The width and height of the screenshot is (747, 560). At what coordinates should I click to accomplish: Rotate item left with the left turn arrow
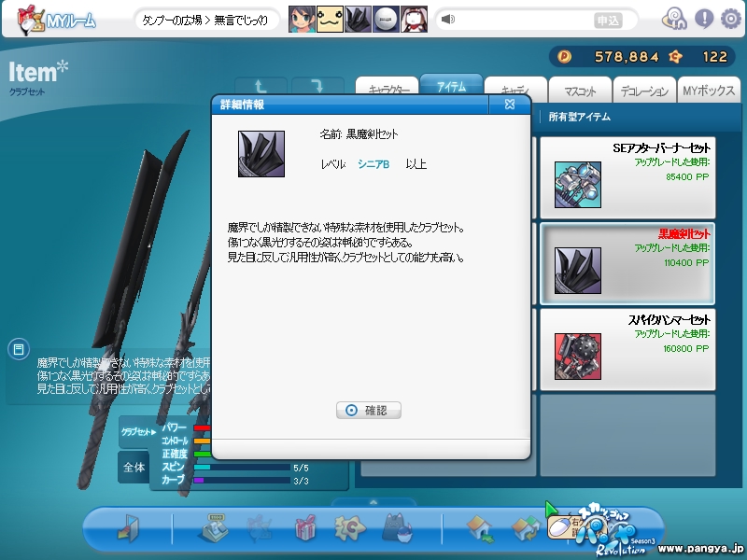tap(261, 86)
